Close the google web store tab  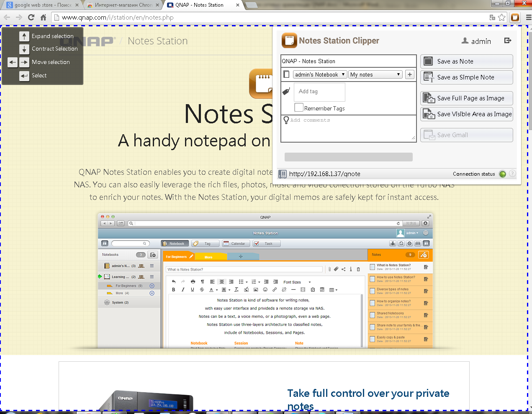(77, 5)
